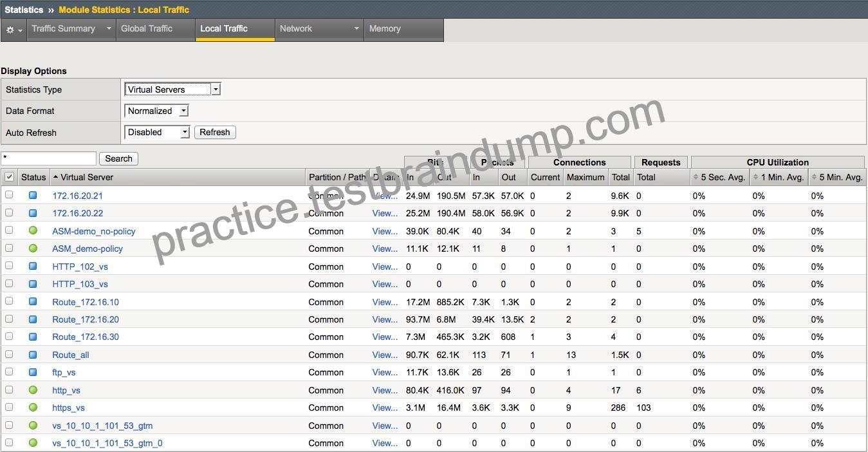Viewport: 868px width, 452px height.
Task: Click sort icon for 5 Sec. Avg. column
Action: point(696,177)
